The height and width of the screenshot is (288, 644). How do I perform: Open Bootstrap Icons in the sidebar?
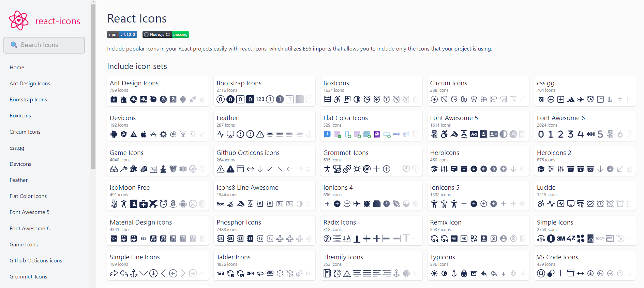(x=28, y=100)
